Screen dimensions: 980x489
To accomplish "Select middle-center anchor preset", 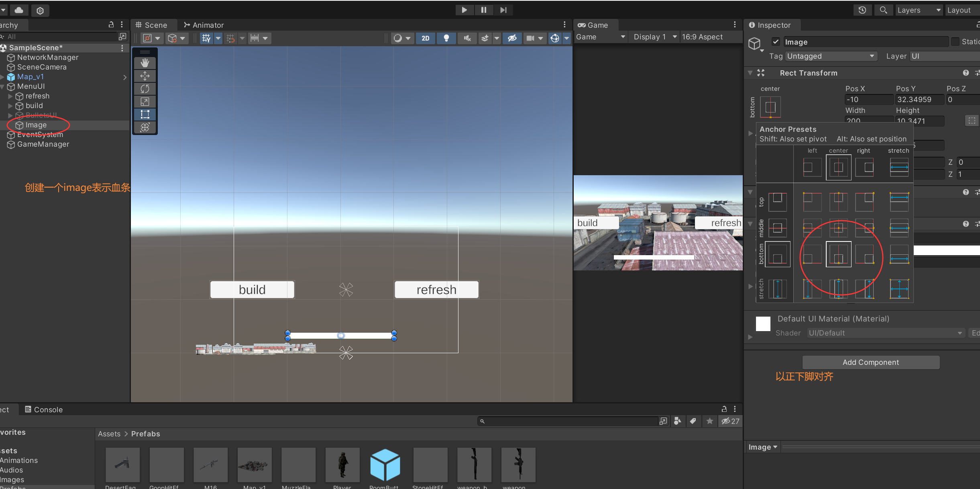I will pyautogui.click(x=838, y=228).
